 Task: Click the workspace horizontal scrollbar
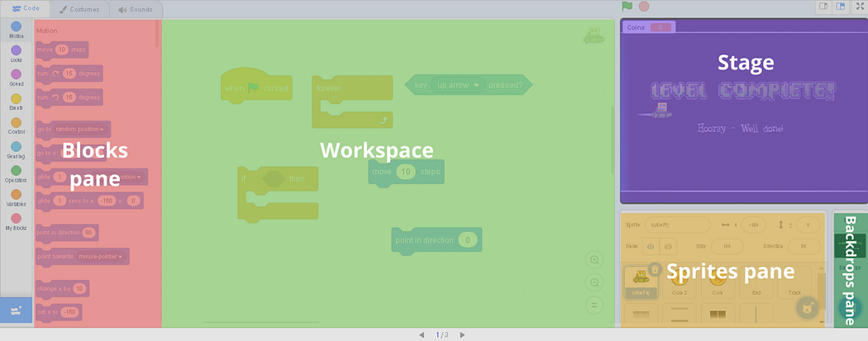tap(261, 322)
